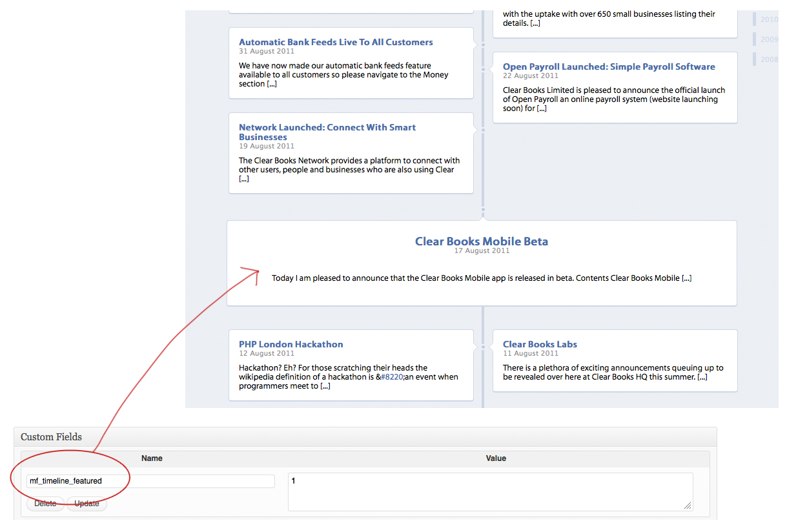This screenshot has height=532, width=787.
Task: Grab the Value textarea resize handle
Action: (688, 506)
